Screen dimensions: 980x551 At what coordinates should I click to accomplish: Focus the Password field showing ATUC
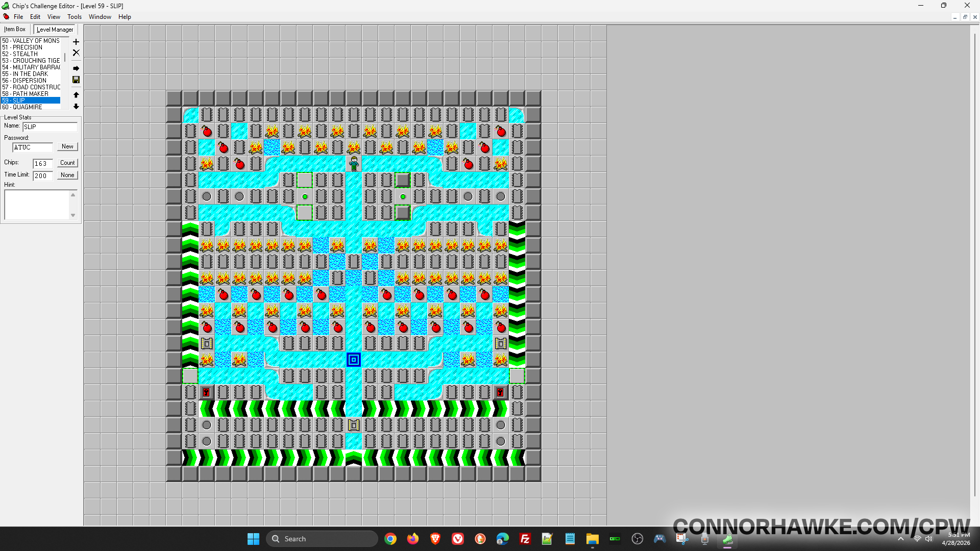(x=33, y=147)
